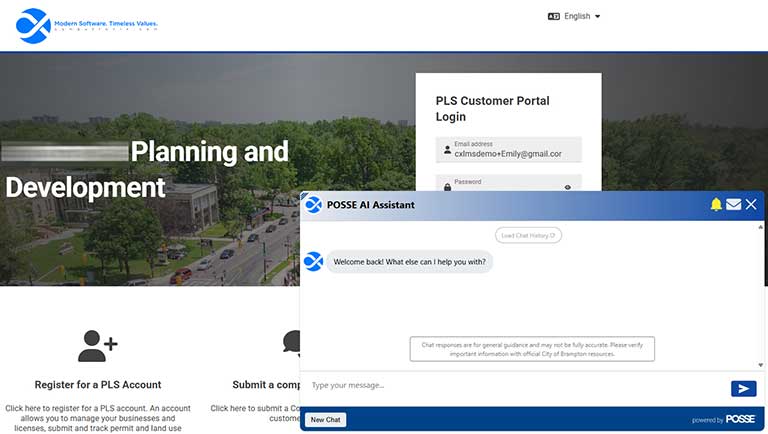Click the Register for a PLS Account heading
Image resolution: width=768 pixels, height=434 pixels.
coord(97,384)
